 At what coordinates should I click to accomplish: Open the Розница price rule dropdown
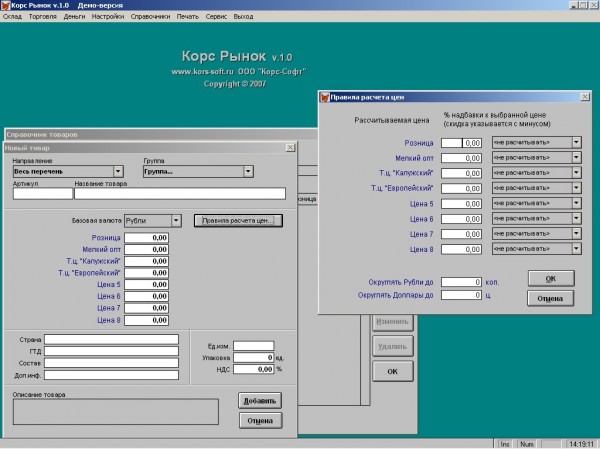(576, 143)
